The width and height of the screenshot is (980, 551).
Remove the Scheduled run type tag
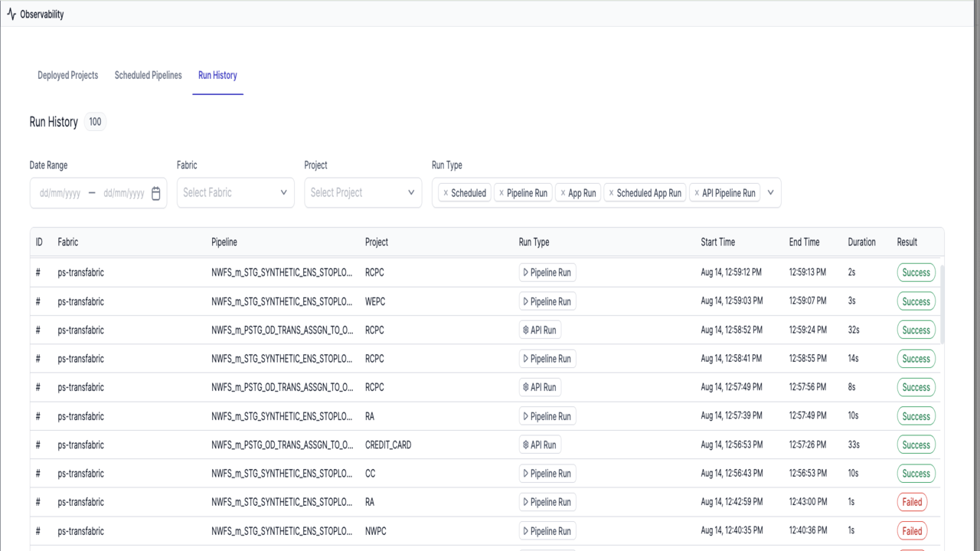point(446,194)
